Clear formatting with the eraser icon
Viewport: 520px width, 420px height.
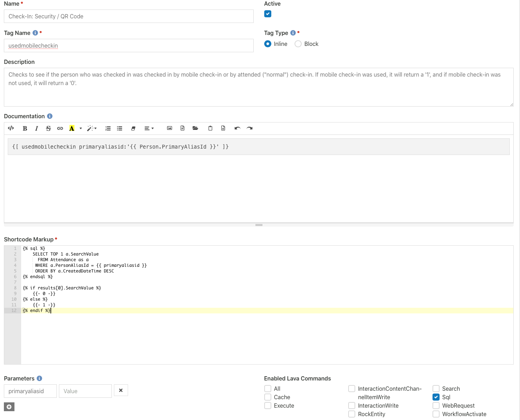tap(133, 128)
